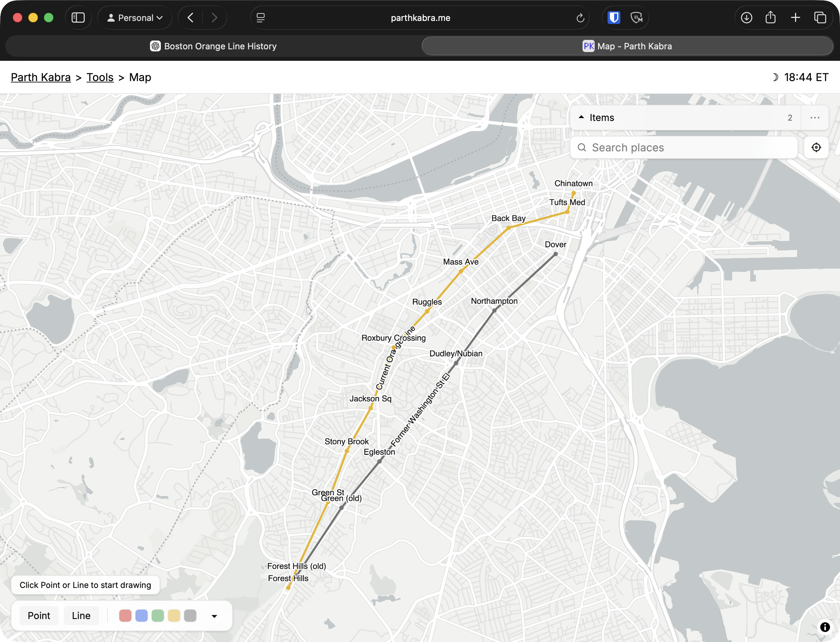Select the Current Orange Line label
The height and width of the screenshot is (642, 840).
tap(395, 357)
